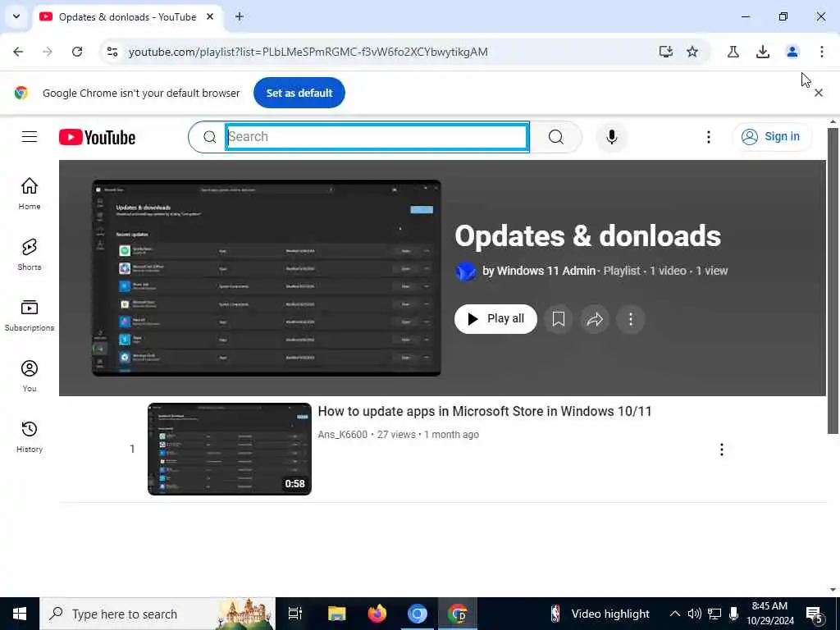Go back with the browser back arrow
The width and height of the screenshot is (840, 630).
(18, 52)
